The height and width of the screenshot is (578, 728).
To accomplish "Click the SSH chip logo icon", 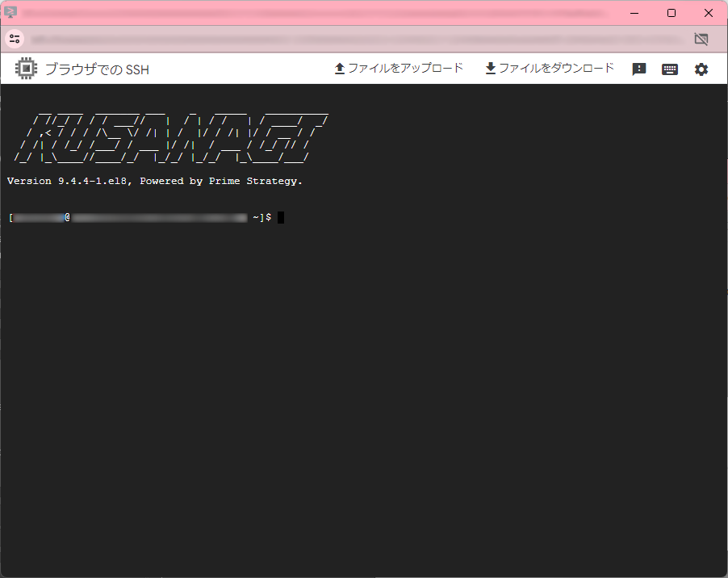I will 26,69.
